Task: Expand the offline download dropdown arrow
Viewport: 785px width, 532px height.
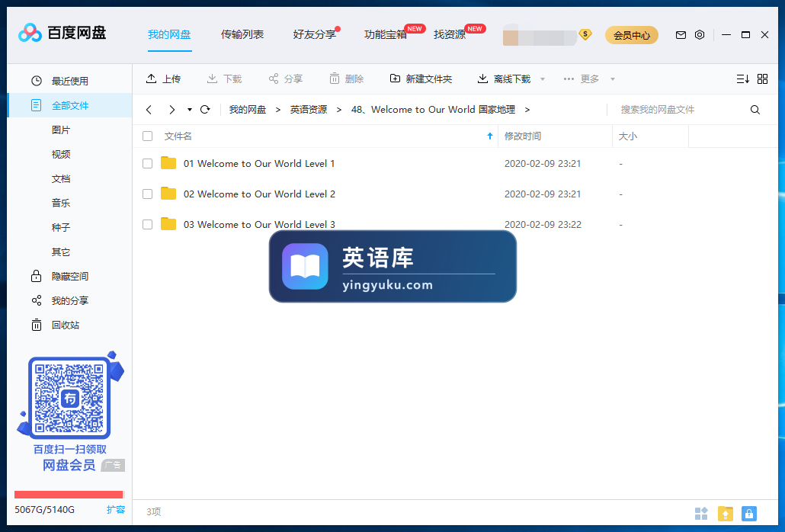Action: (543, 79)
